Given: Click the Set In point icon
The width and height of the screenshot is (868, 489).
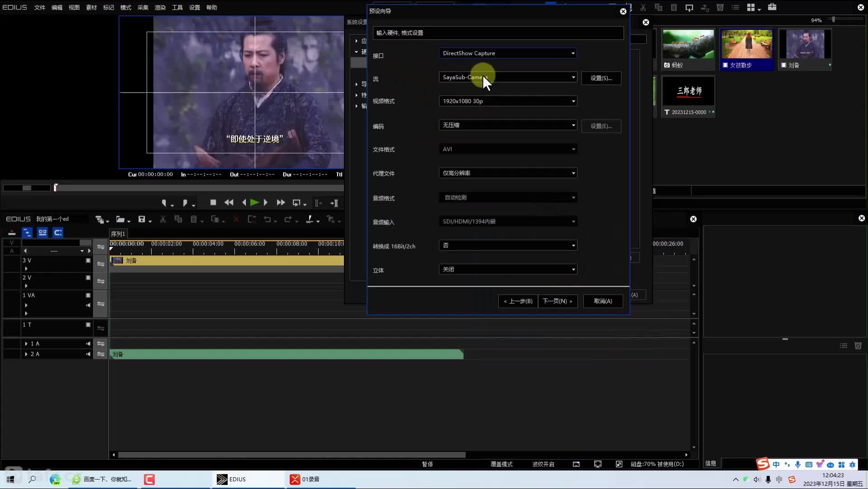Looking at the screenshot, I should point(164,203).
